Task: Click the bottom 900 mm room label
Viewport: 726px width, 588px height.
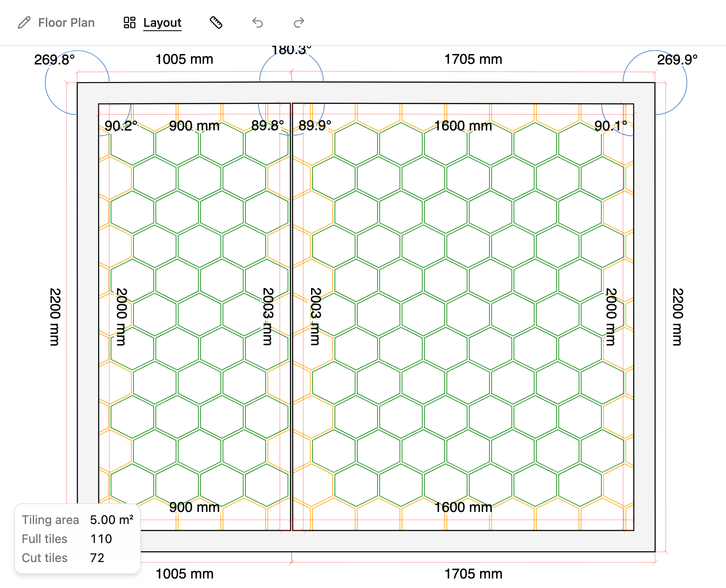Action: tap(194, 507)
